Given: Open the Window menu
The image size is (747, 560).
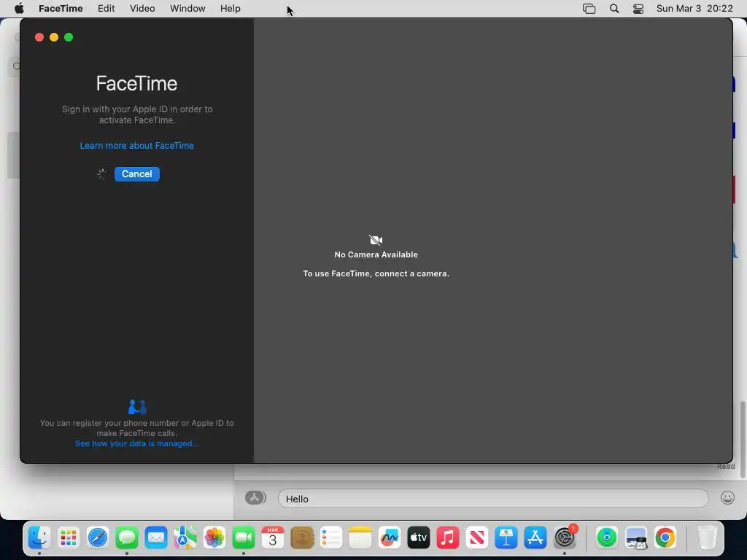Looking at the screenshot, I should 187,9.
